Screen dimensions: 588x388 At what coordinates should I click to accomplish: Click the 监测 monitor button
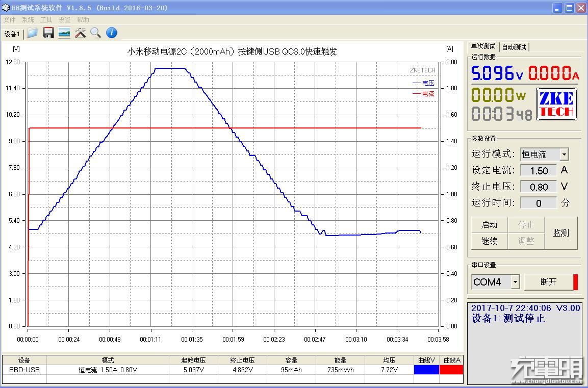[x=561, y=233]
